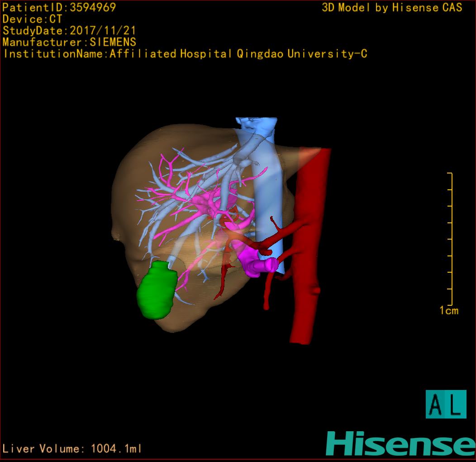Click the 'PatientID:3594969' text

59,7
